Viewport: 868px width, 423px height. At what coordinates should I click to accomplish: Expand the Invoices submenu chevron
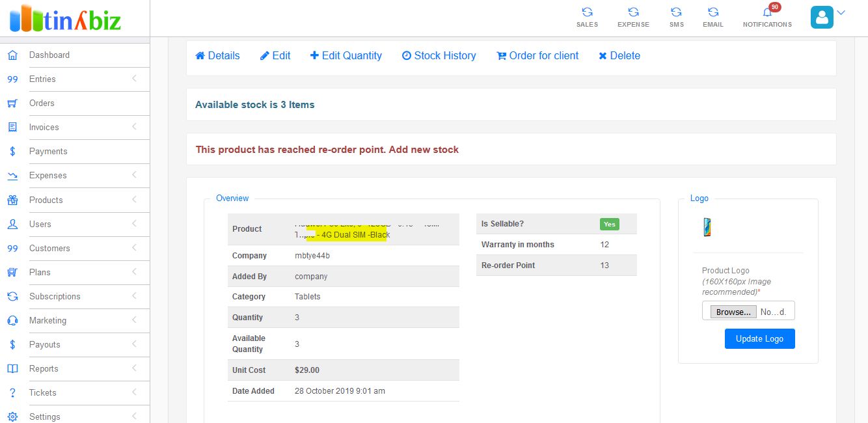tap(134, 127)
